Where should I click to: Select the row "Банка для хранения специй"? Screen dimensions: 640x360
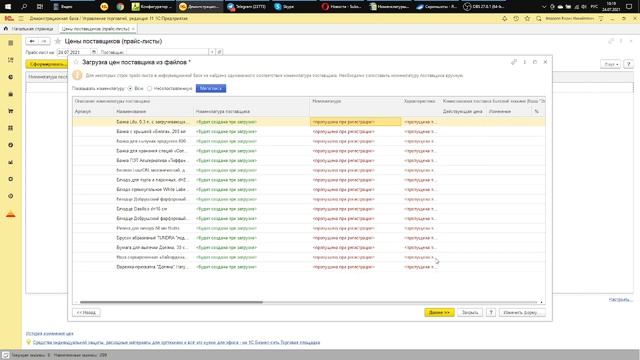click(309, 151)
